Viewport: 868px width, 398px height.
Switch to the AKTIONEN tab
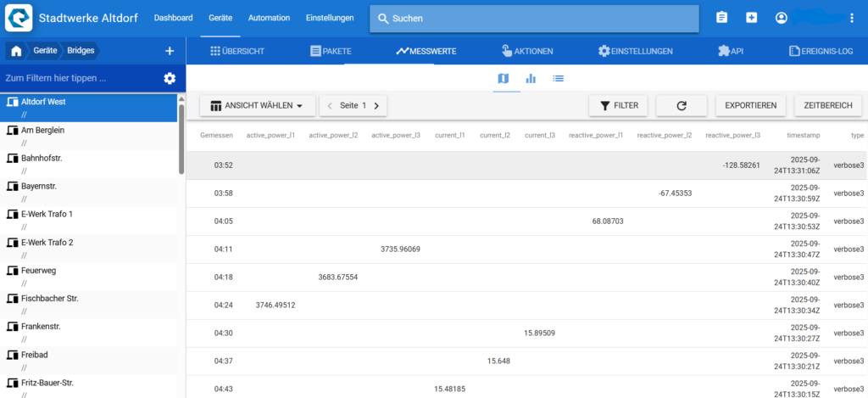[527, 51]
